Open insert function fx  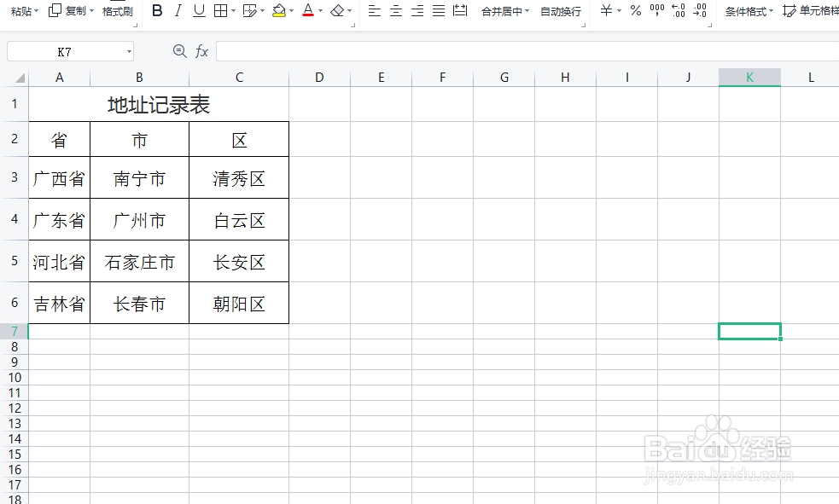pyautogui.click(x=201, y=51)
